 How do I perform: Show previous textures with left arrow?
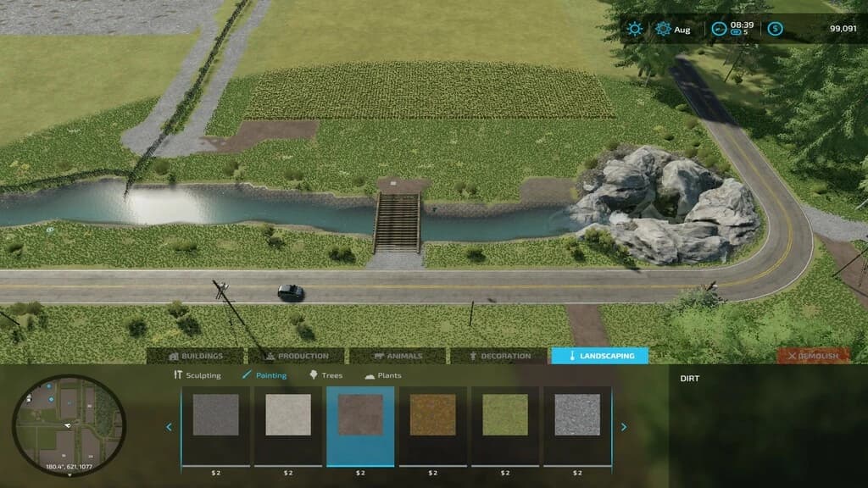(x=169, y=427)
